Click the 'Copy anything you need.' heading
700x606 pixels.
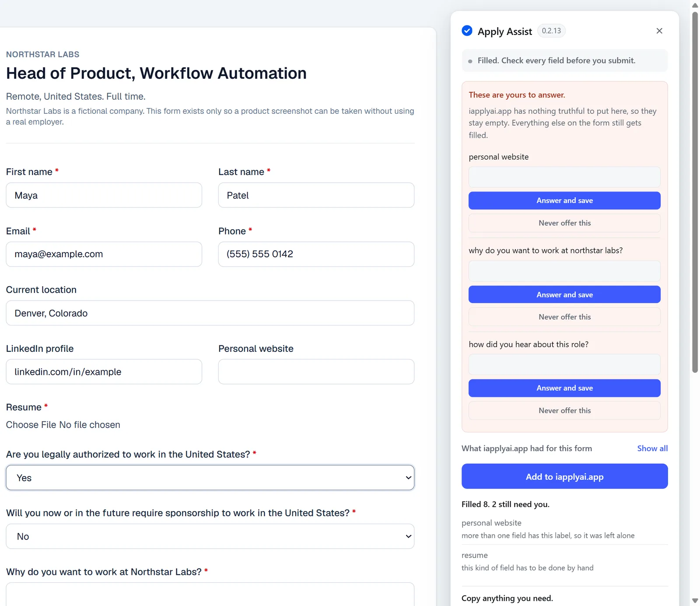507,598
